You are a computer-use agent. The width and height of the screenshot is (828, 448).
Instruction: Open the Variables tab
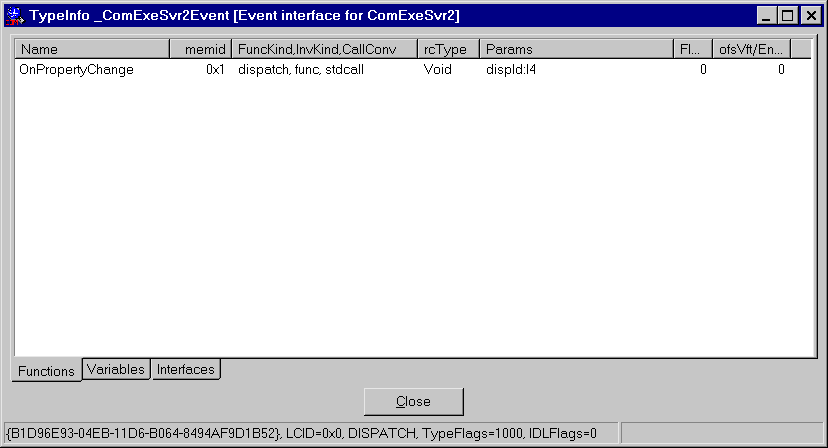tap(116, 369)
